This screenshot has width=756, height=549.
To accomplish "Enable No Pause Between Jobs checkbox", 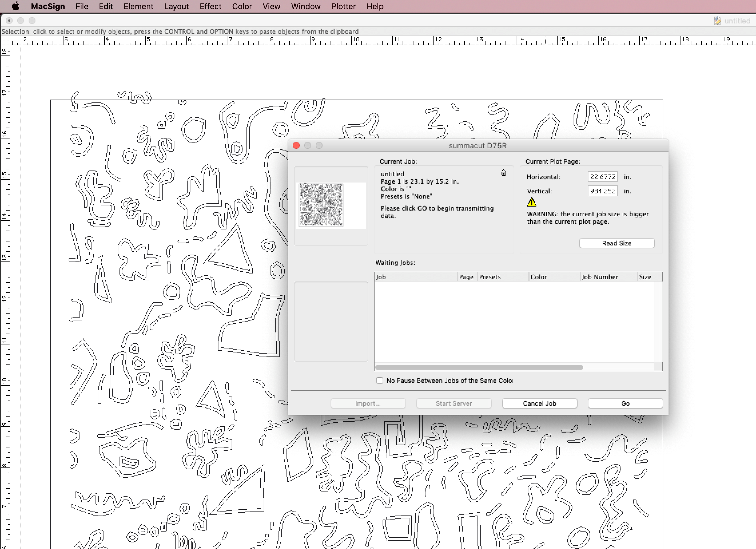I will pos(380,380).
